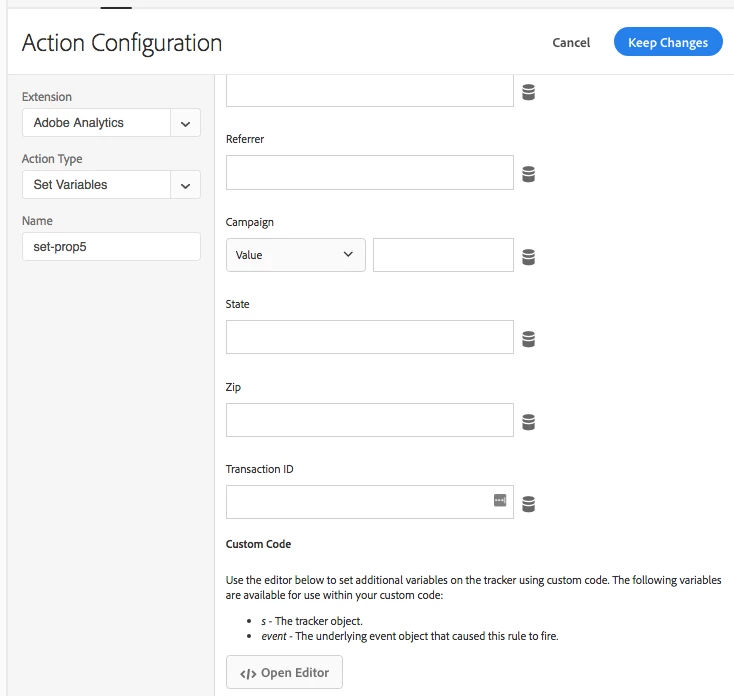
Task: Click data element icon beside State field
Action: click(529, 339)
